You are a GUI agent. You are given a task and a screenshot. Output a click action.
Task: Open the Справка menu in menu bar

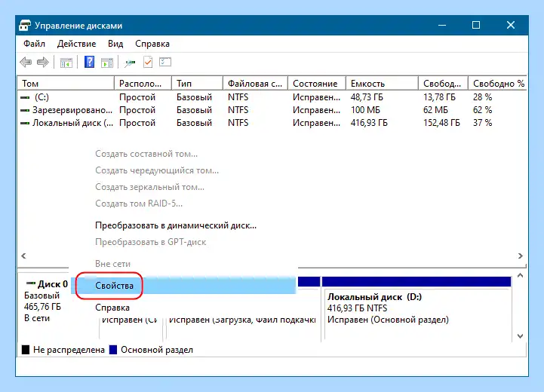coord(152,44)
